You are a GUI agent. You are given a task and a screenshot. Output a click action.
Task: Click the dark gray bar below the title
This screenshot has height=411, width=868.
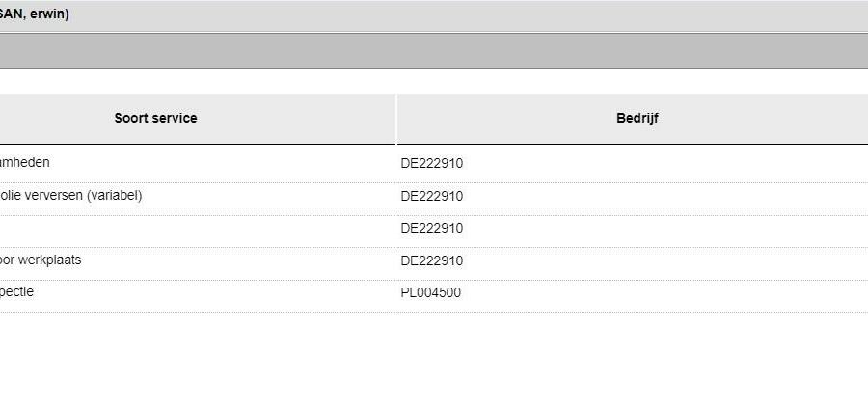(x=434, y=51)
